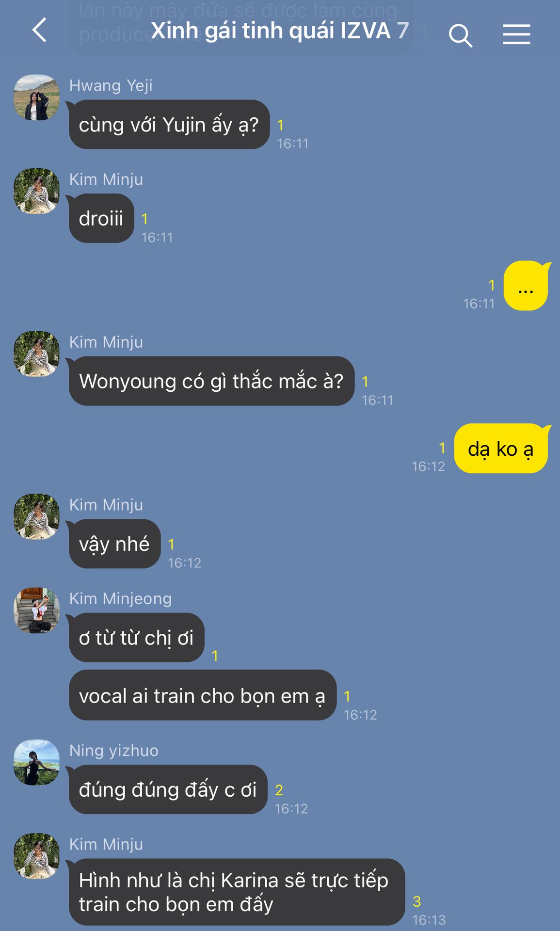Open the chat search magnifier icon
Image resolution: width=560 pixels, height=931 pixels.
tap(460, 35)
